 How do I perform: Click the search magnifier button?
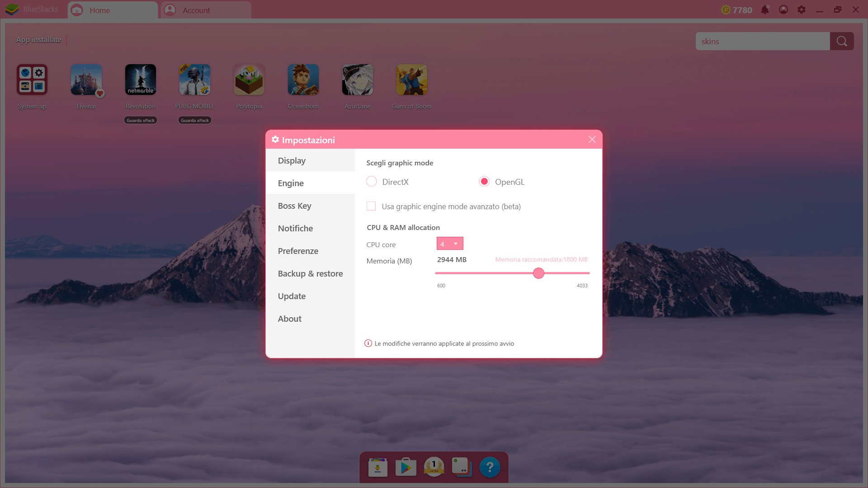click(x=842, y=41)
